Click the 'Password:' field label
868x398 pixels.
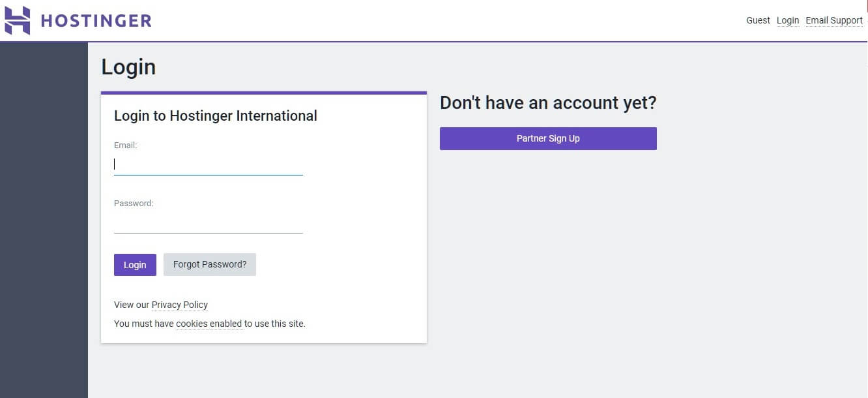point(134,204)
